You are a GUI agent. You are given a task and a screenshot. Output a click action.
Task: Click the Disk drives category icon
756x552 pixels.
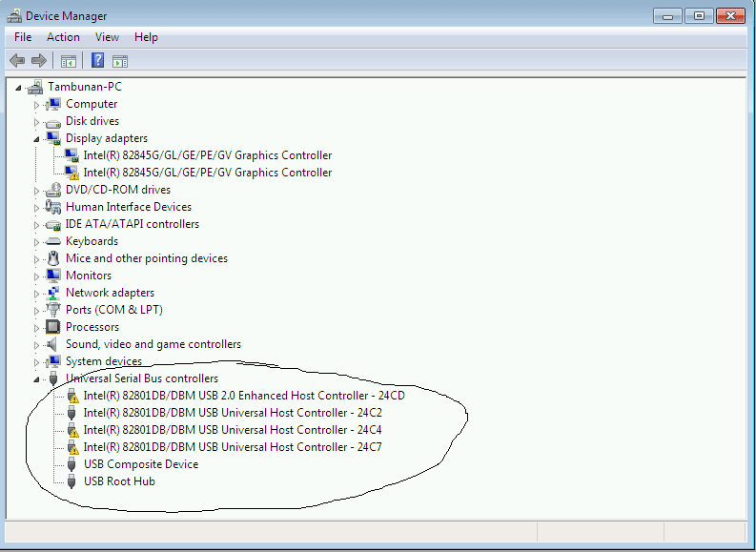coord(53,122)
